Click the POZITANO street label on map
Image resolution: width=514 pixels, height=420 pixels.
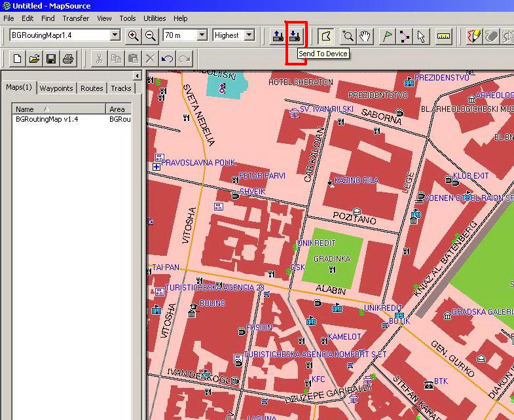354,218
